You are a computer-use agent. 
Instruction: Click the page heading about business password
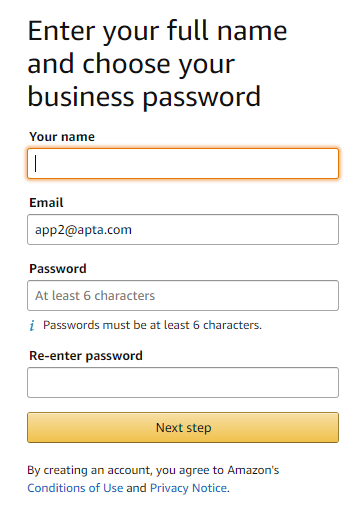coord(157,64)
